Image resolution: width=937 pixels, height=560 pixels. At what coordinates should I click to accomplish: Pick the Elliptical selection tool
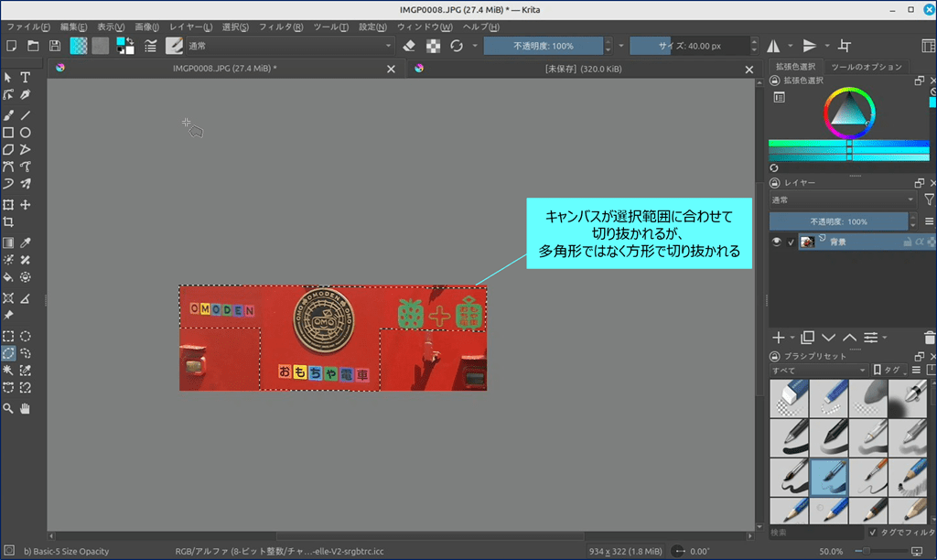point(26,337)
